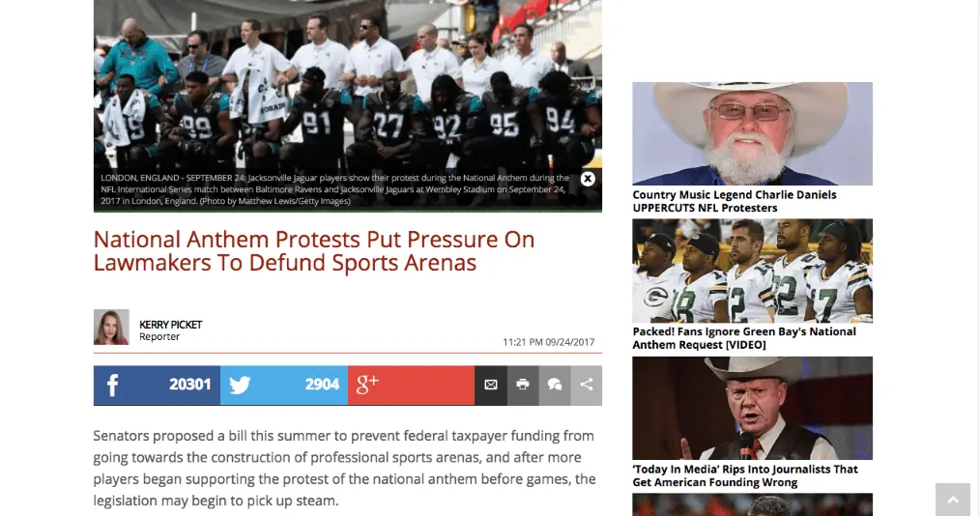980x516 pixels.
Task: Open Charlie Daniels UPPERCUTS NFL Protesters story
Action: (734, 201)
